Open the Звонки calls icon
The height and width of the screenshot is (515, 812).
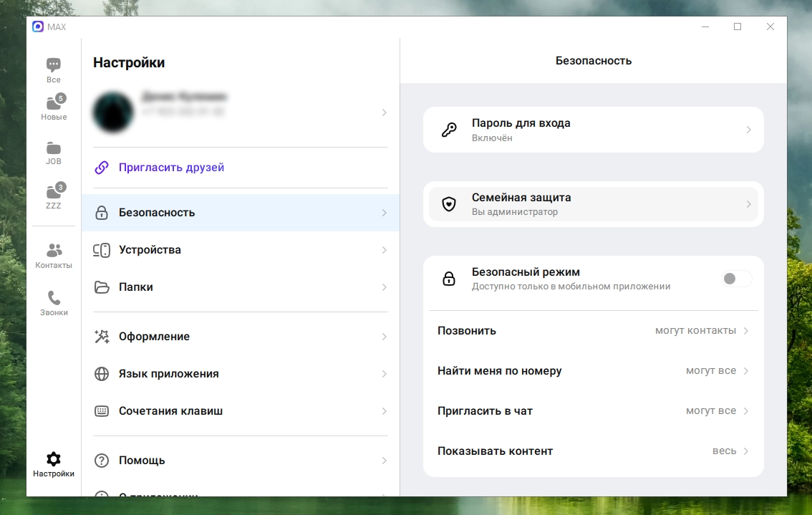click(54, 299)
